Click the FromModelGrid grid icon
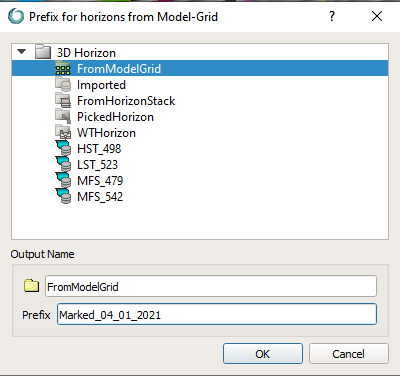Viewport: 400px width, 376px height. pos(63,68)
